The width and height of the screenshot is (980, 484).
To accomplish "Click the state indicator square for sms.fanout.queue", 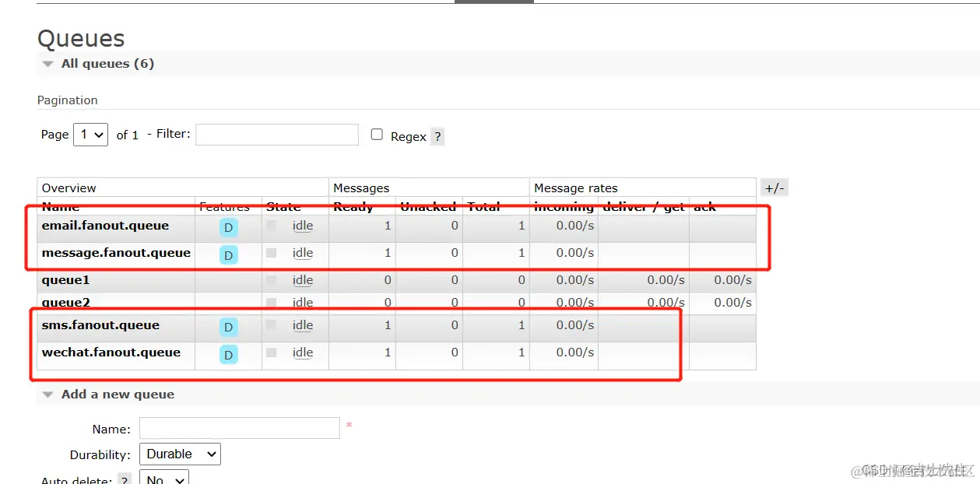I will coord(271,325).
